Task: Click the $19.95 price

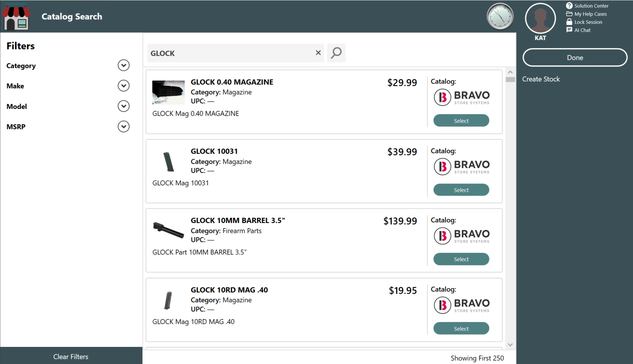Action: [x=403, y=290]
